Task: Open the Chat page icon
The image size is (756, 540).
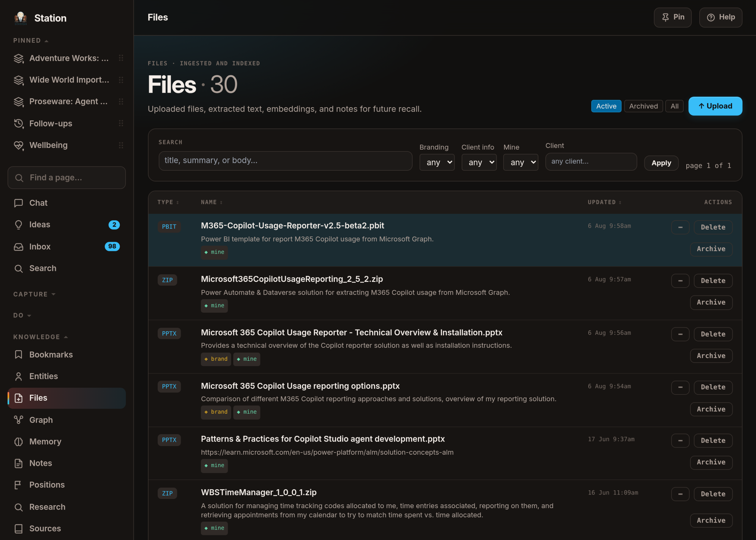Action: [x=19, y=203]
